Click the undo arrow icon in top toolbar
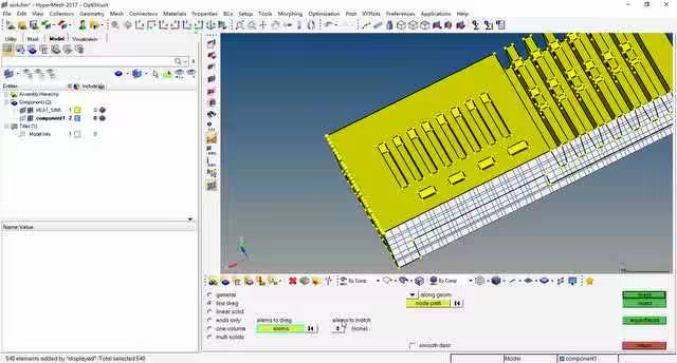The image size is (677, 363). tap(328, 25)
